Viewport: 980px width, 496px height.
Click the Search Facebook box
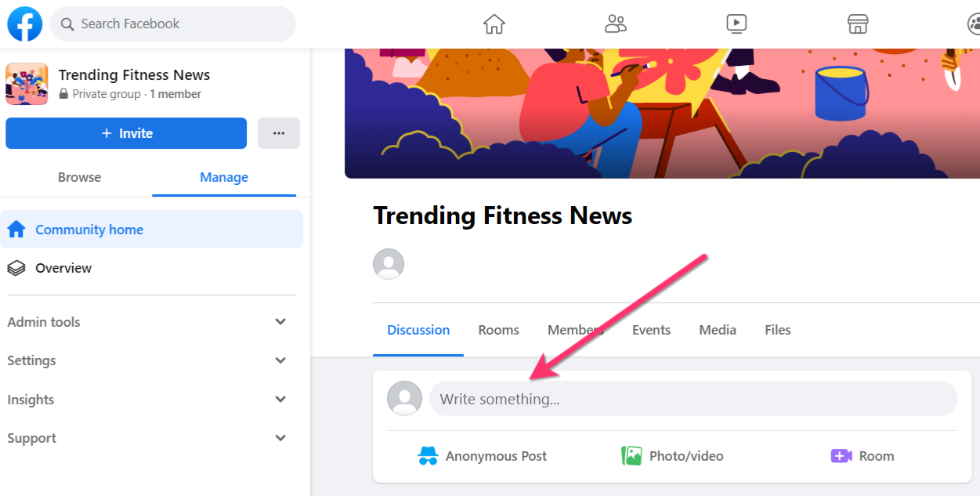(173, 24)
